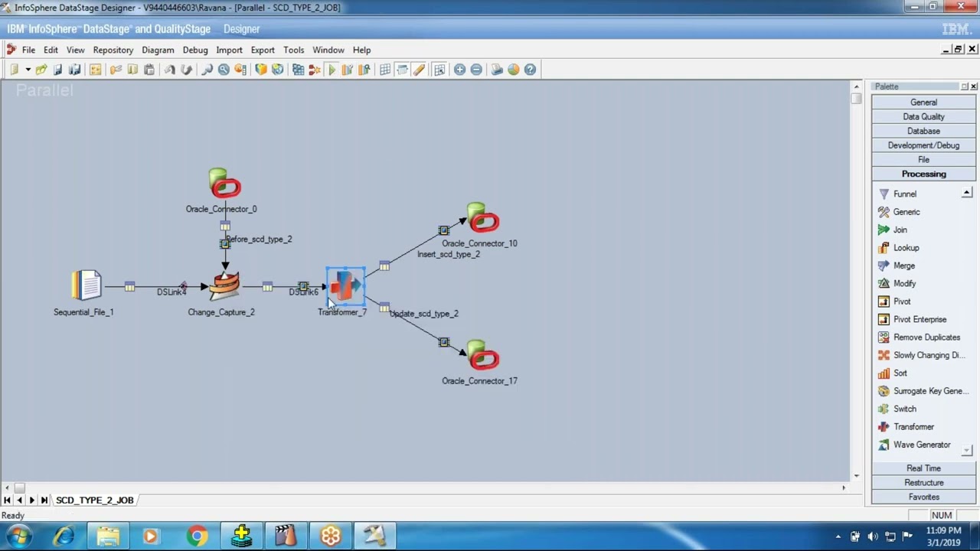Close the Palette panel
This screenshot has width=980, height=551.
(973, 86)
